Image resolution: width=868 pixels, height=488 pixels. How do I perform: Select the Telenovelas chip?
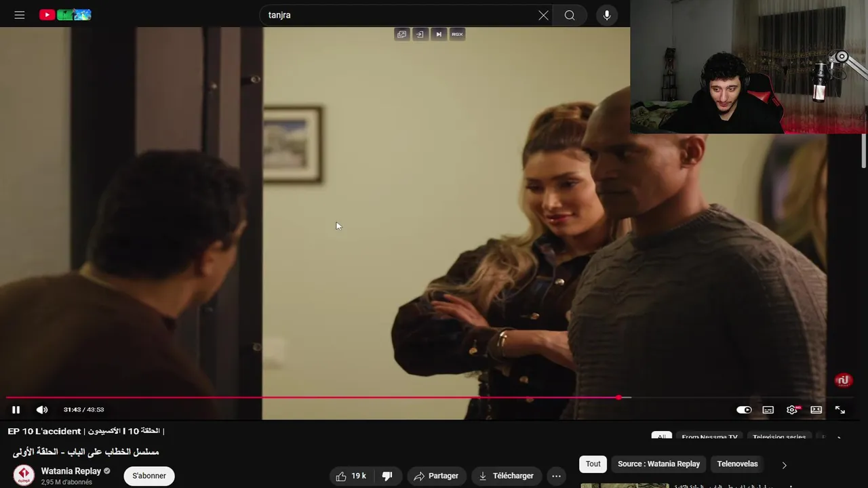click(737, 464)
